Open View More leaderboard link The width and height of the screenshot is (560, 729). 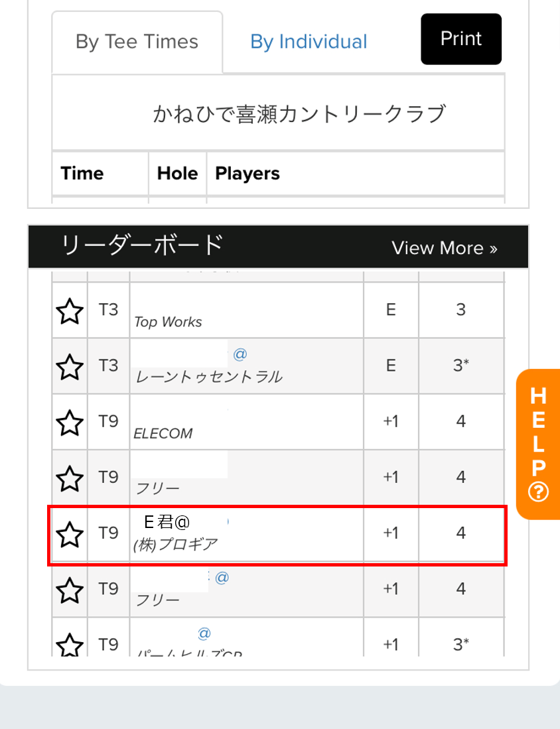pos(444,248)
